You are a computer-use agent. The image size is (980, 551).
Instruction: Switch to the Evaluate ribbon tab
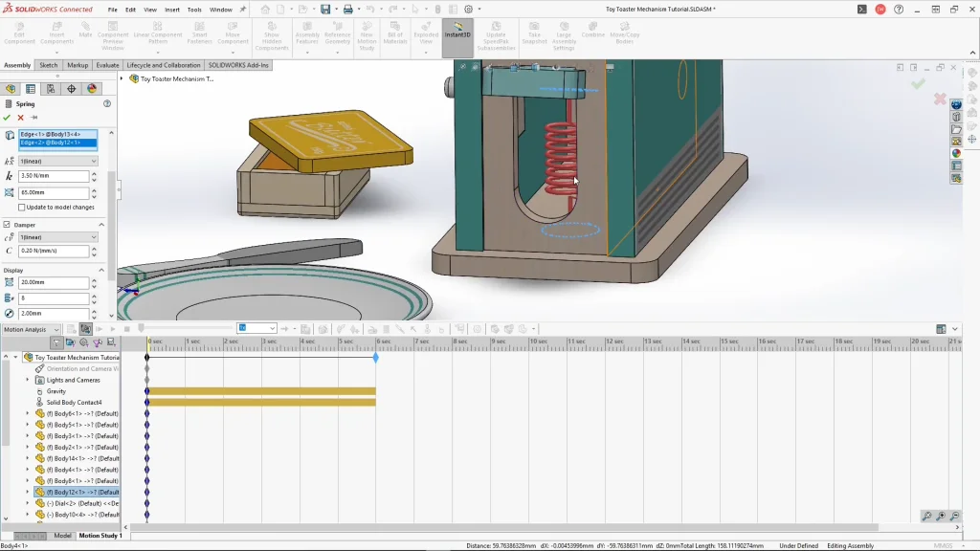pos(107,65)
